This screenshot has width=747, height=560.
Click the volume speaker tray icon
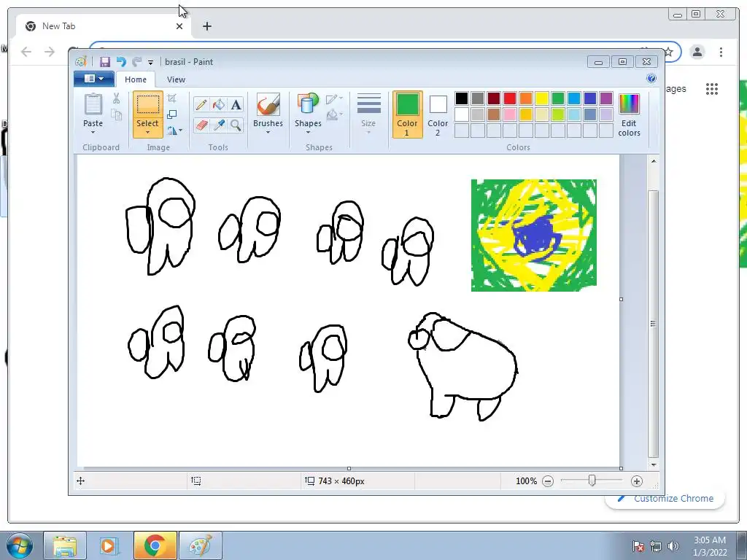(673, 546)
